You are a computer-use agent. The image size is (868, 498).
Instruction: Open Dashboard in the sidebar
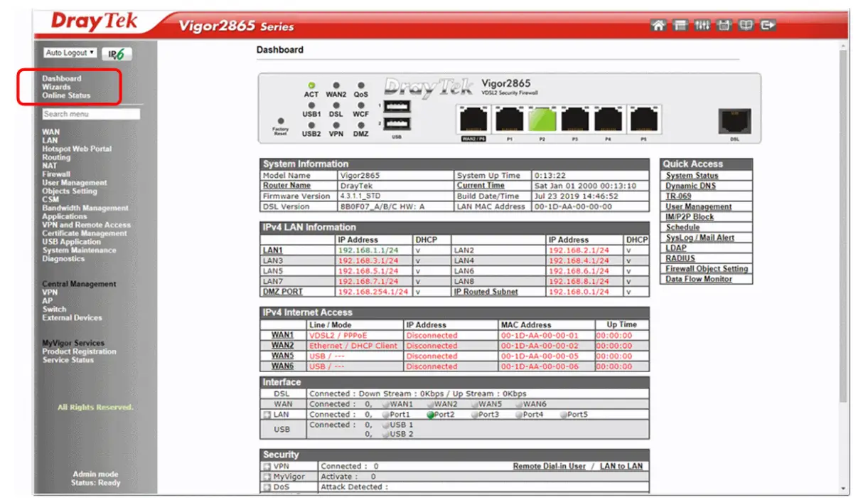point(62,78)
